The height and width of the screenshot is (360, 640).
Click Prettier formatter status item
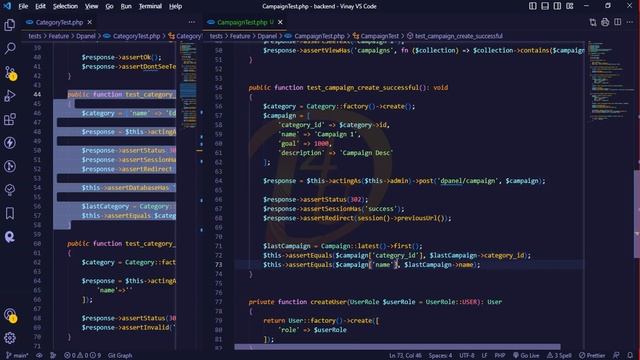click(x=592, y=356)
